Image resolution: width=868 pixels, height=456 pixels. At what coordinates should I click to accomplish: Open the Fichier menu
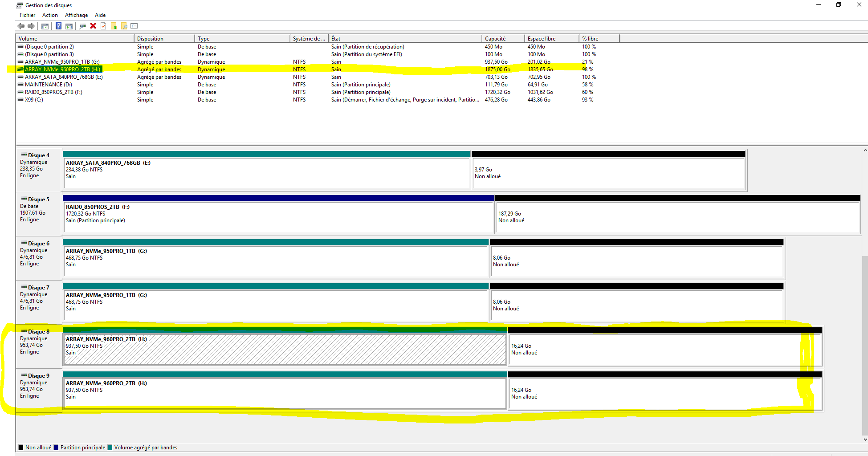pyautogui.click(x=27, y=15)
